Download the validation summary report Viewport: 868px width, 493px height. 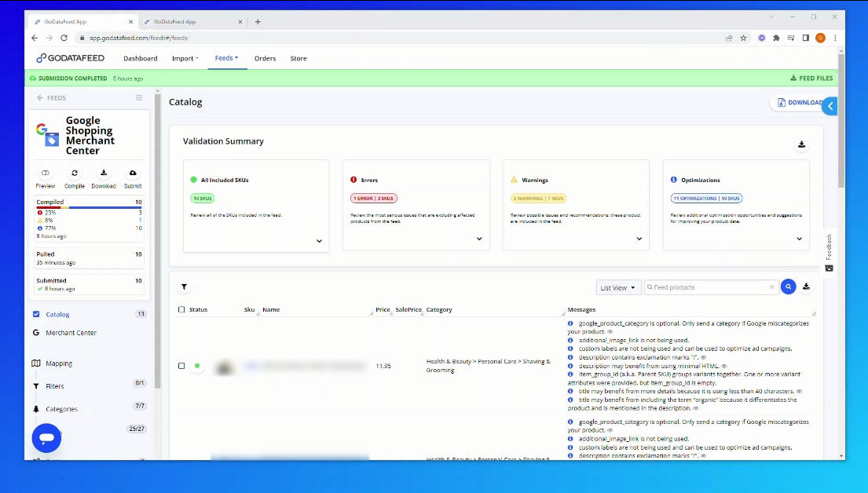[x=801, y=144]
